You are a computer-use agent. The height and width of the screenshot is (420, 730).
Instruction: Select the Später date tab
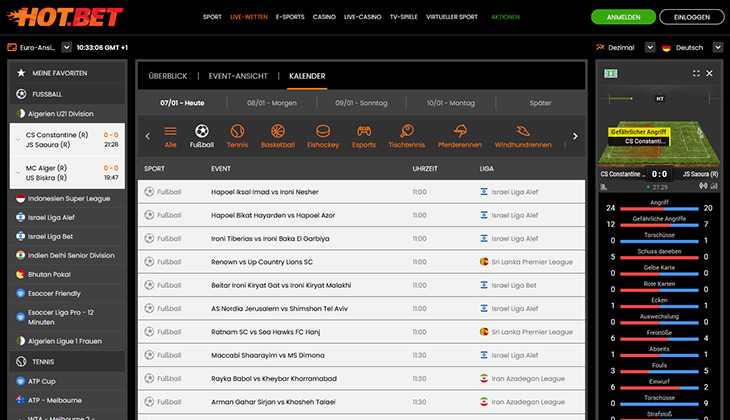click(x=540, y=103)
